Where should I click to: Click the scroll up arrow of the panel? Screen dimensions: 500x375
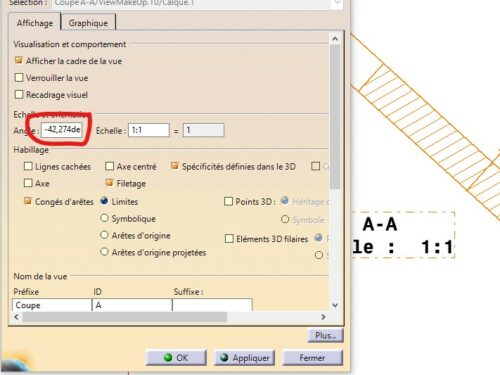[335, 39]
